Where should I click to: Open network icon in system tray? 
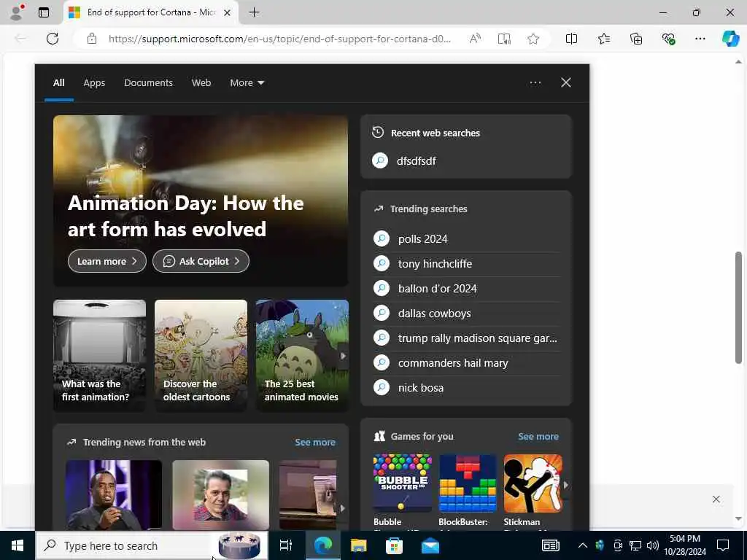point(635,545)
